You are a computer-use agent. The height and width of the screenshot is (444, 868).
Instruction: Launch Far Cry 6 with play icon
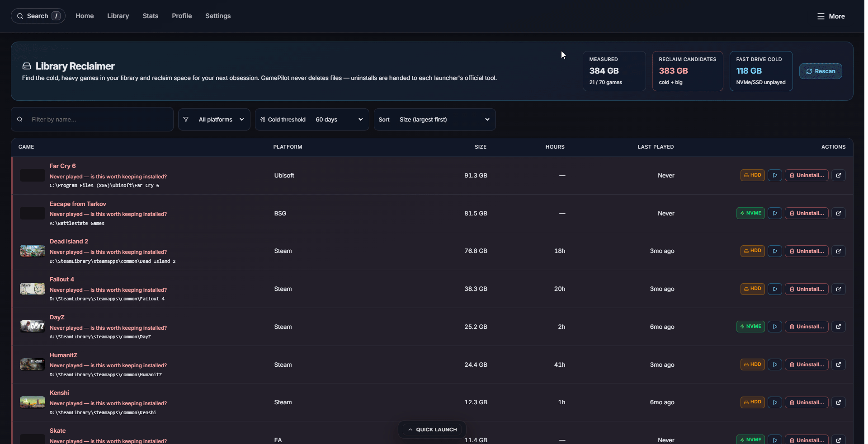click(774, 175)
